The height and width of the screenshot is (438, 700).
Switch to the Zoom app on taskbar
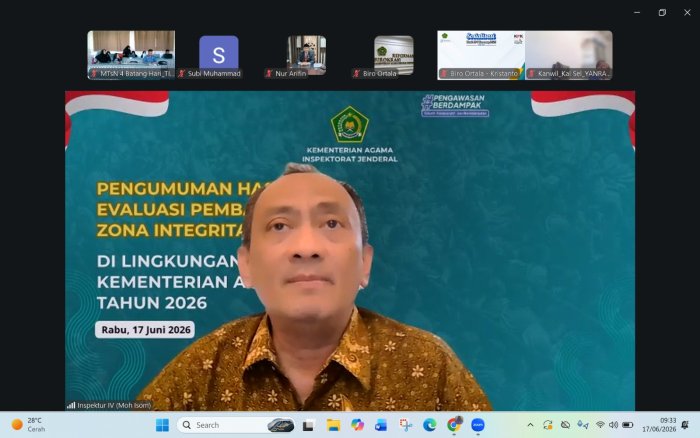coord(478,425)
